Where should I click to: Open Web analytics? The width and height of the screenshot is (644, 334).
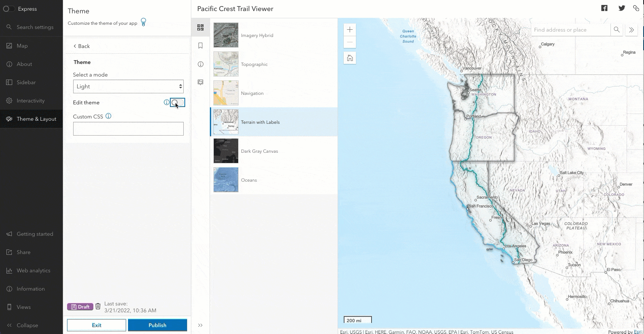click(x=31, y=270)
